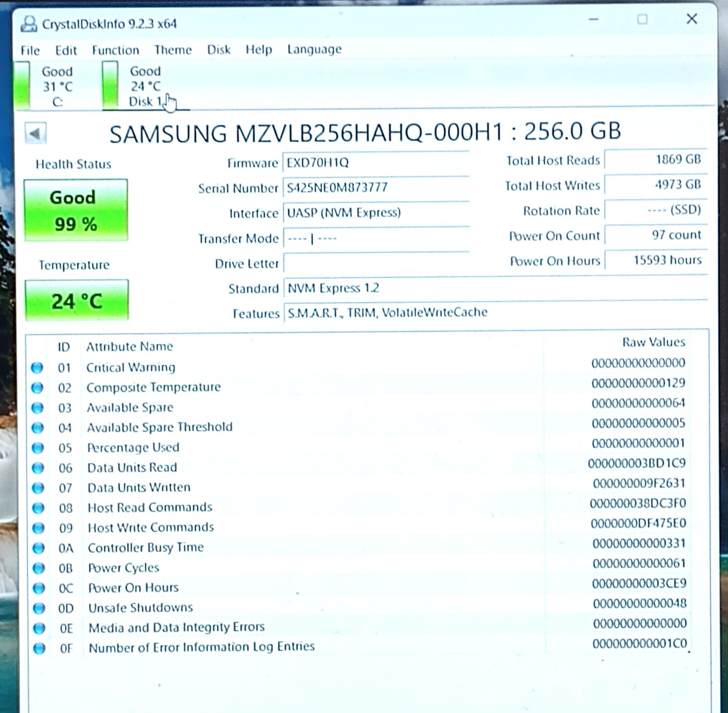Click the Total Host Writes value 4973 GB
Viewport: 728px width, 713px height.
pyautogui.click(x=656, y=184)
